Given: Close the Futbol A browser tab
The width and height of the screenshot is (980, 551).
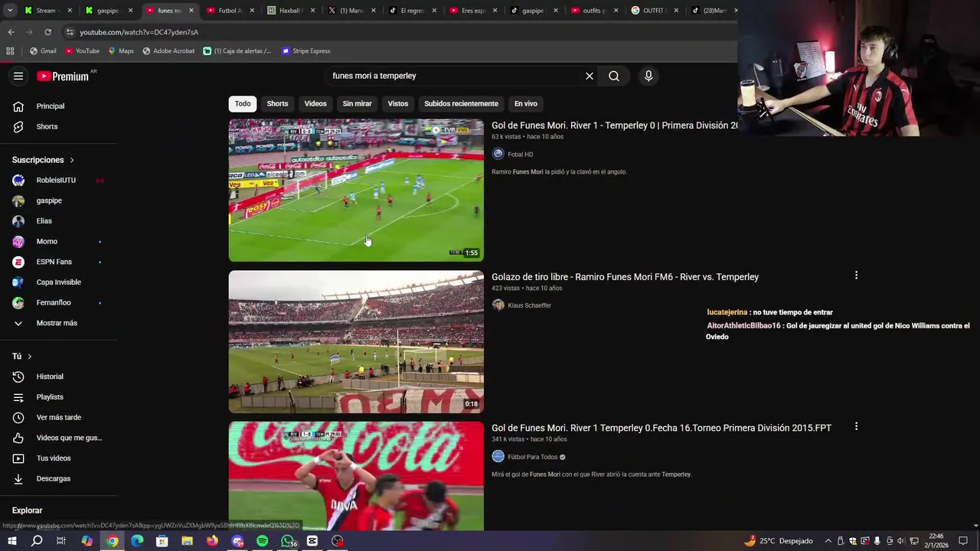Looking at the screenshot, I should click(x=252, y=11).
